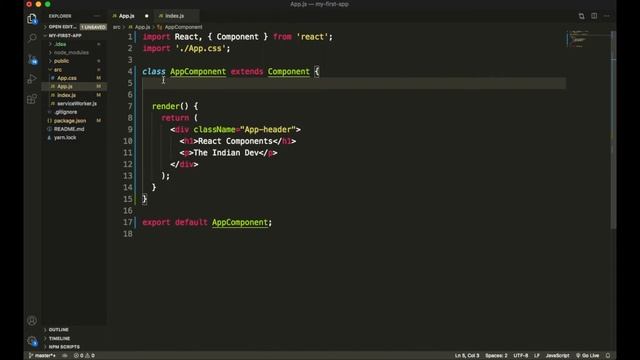Click JavaScript language mode selector
Screen dimensions: 640x360
(557, 356)
